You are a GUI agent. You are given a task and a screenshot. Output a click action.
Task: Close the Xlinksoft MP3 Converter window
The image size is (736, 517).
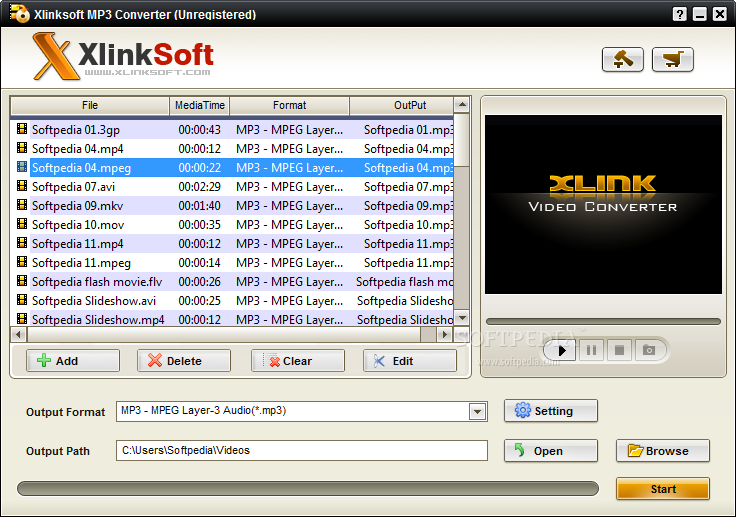(720, 14)
